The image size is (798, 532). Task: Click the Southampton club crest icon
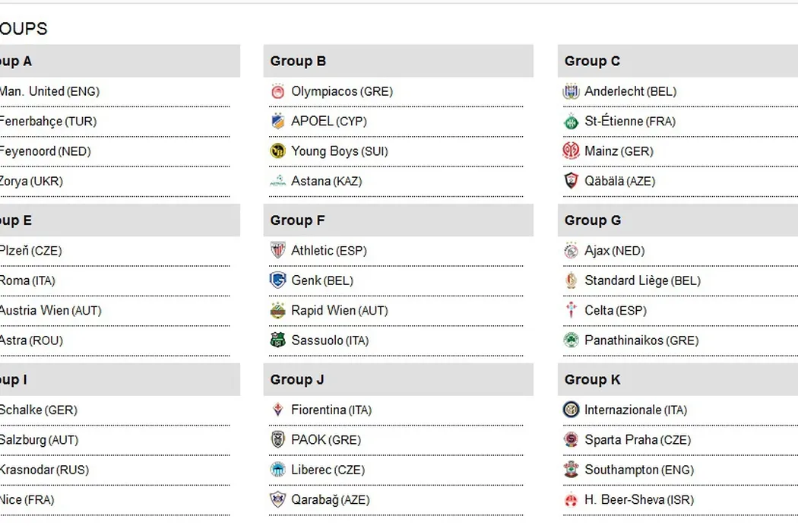tap(571, 470)
